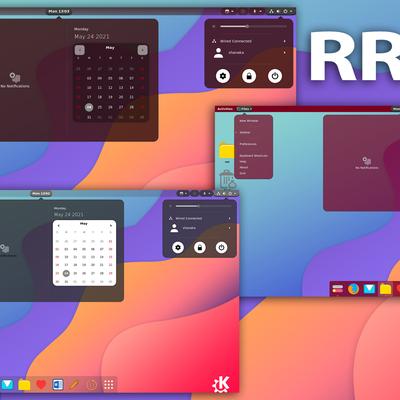Expand Wired Connected submenu in top screenshot
This screenshot has height=400, width=400.
pos(285,41)
